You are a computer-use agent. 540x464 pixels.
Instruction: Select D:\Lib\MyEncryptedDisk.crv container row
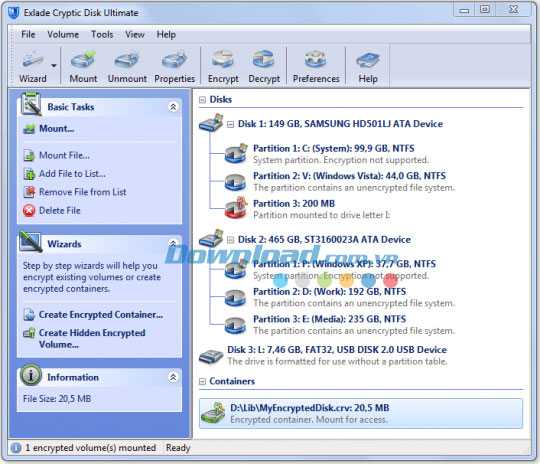361,413
